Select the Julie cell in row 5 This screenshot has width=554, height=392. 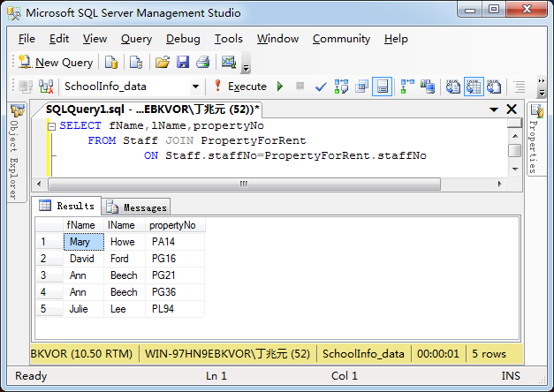(x=84, y=309)
